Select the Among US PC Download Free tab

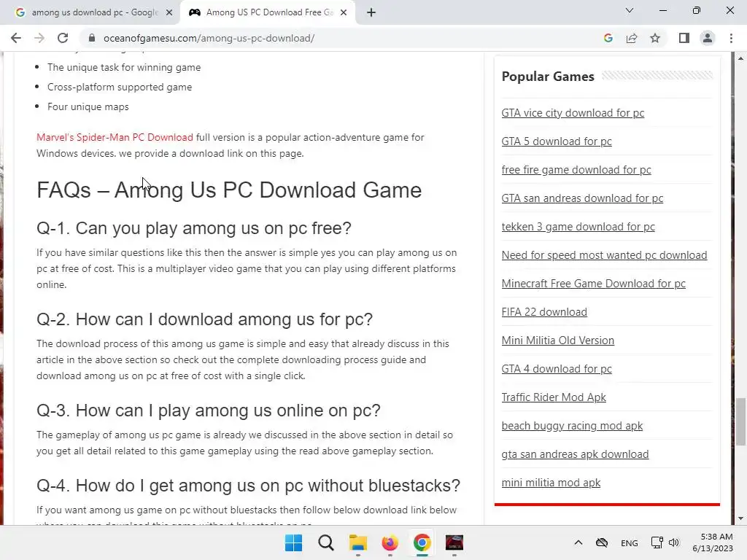point(268,13)
